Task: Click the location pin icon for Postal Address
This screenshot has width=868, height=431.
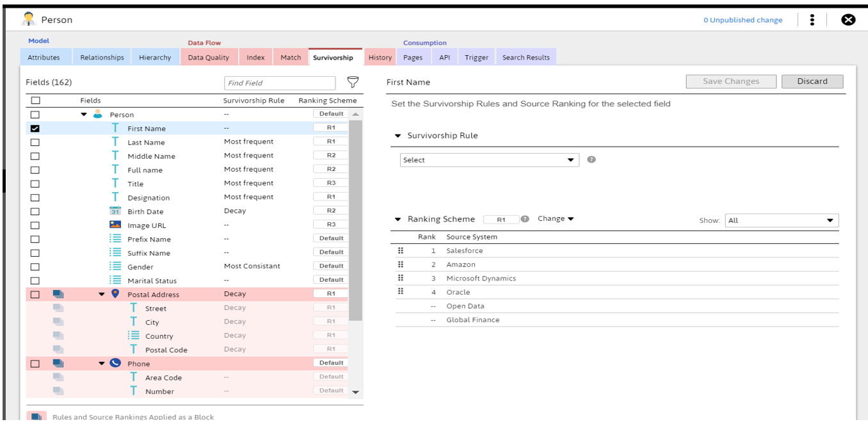Action: 115,293
